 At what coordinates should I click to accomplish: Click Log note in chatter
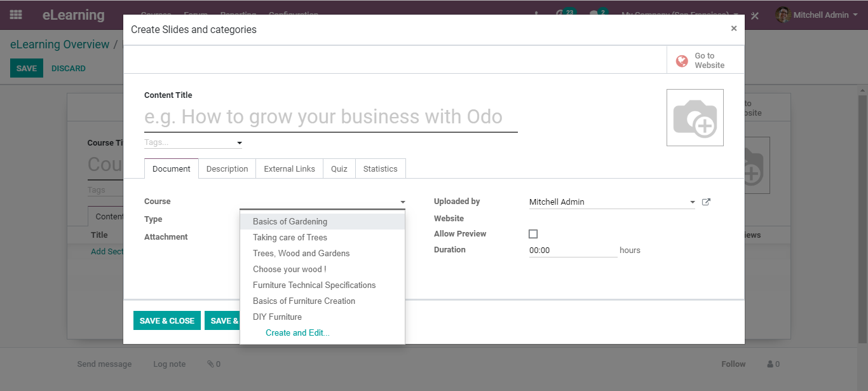click(170, 364)
